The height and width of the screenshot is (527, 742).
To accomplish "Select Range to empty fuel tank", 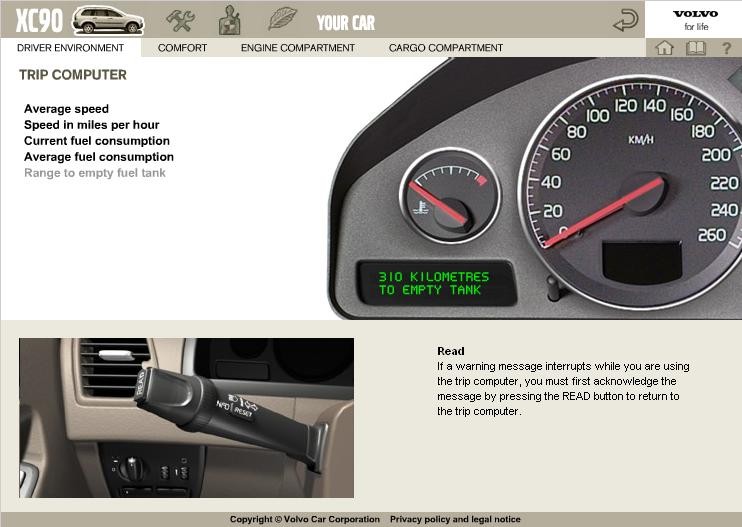I will pyautogui.click(x=95, y=173).
